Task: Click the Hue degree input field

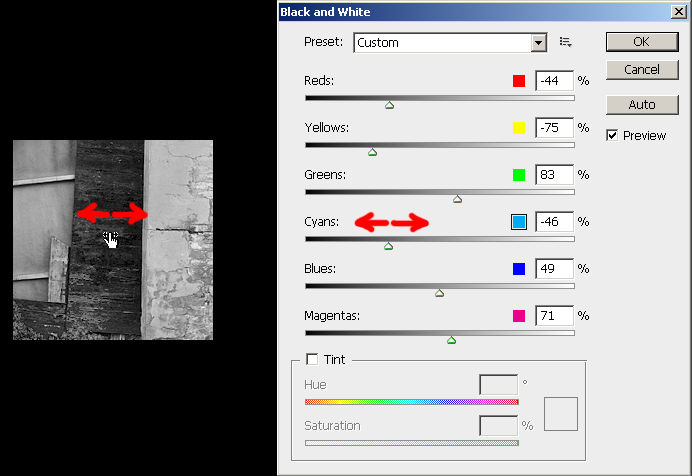Action: point(499,385)
